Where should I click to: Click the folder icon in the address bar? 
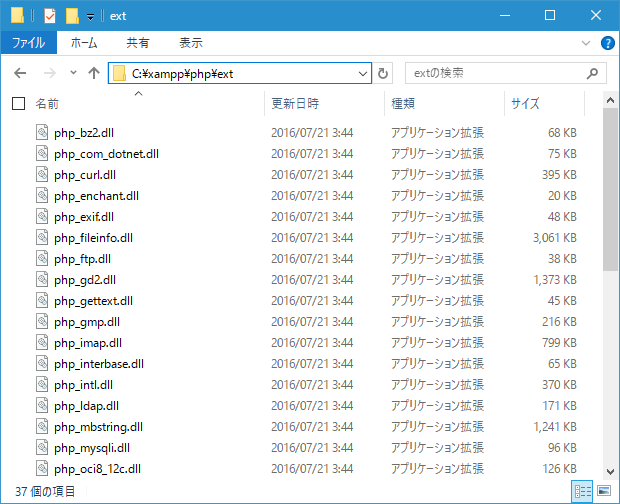[119, 74]
